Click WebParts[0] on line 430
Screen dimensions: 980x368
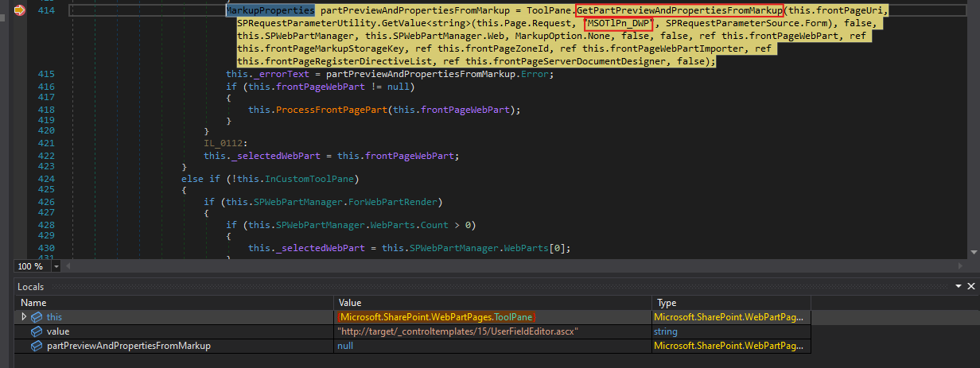tap(538, 248)
